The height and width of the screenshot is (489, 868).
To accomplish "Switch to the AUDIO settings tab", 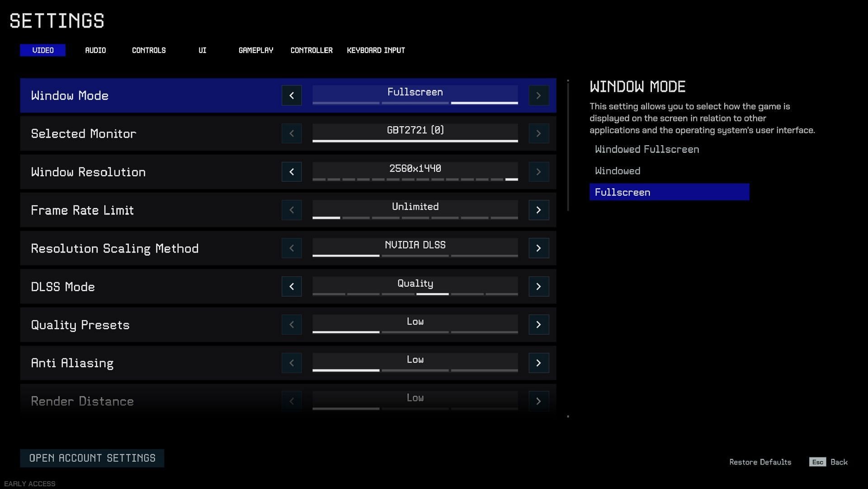I will [x=95, y=50].
